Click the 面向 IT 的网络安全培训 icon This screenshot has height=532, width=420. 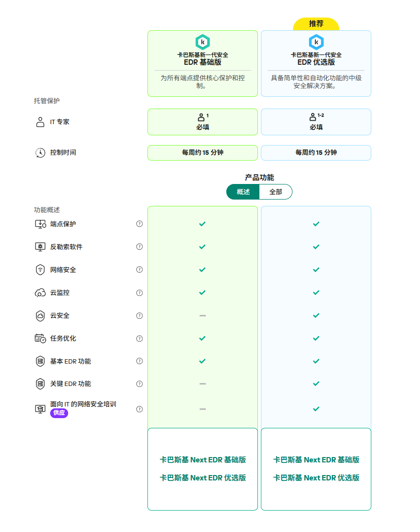40,409
